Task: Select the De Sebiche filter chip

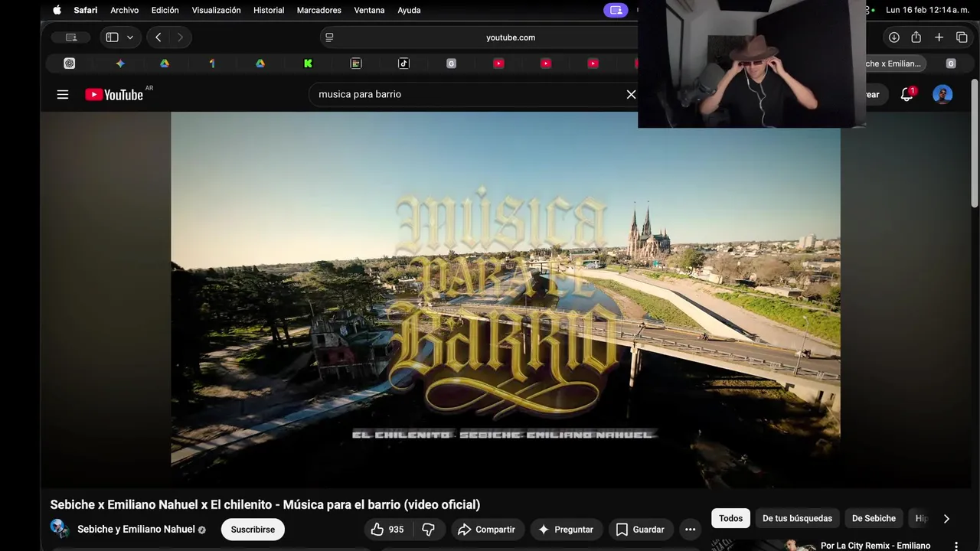Action: pos(874,518)
